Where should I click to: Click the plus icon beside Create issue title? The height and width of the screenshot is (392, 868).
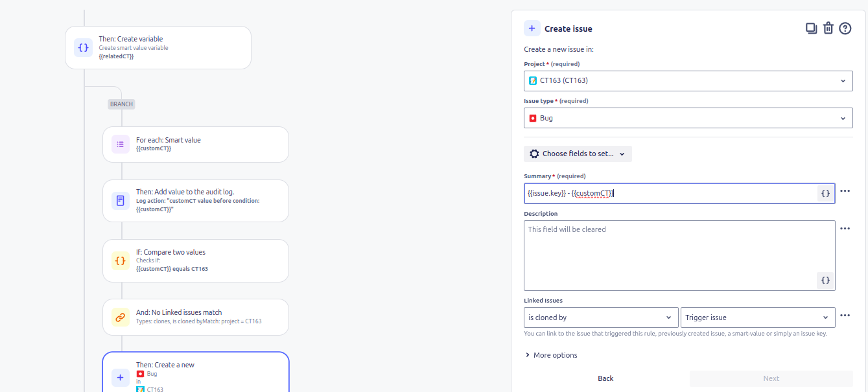point(532,29)
